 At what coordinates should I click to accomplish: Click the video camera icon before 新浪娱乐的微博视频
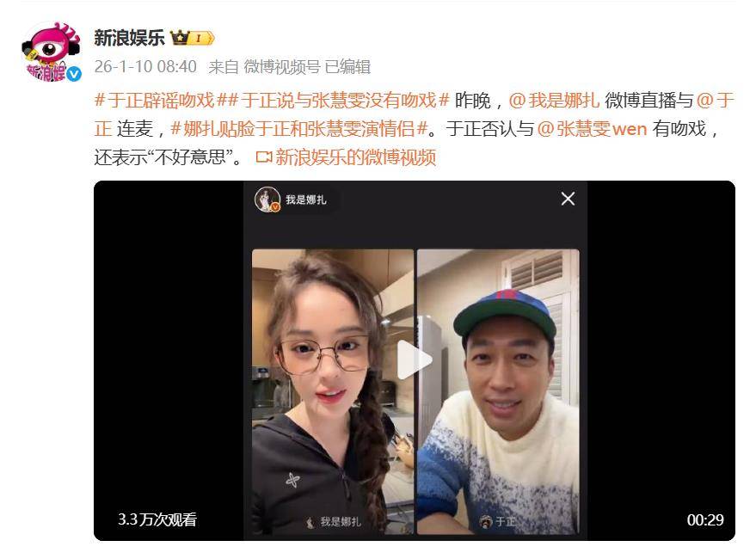point(264,157)
